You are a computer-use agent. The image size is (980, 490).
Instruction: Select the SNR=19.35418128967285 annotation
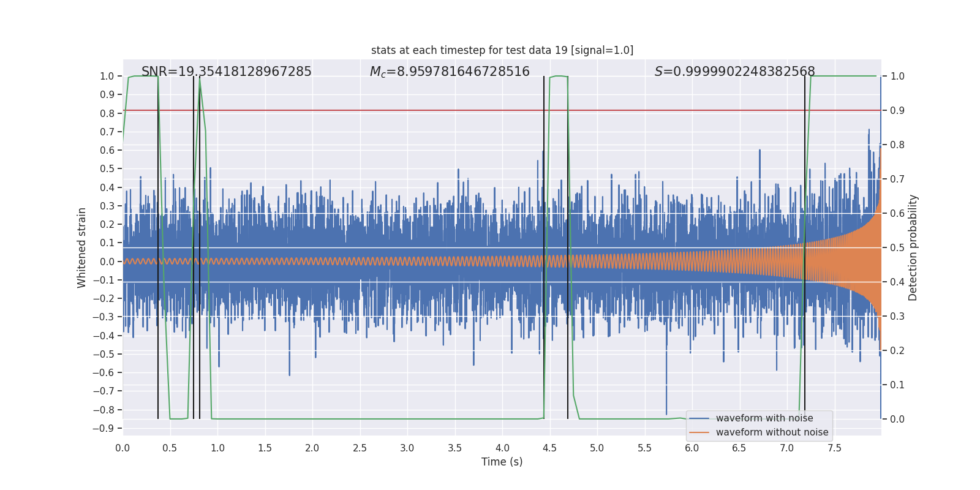click(227, 72)
